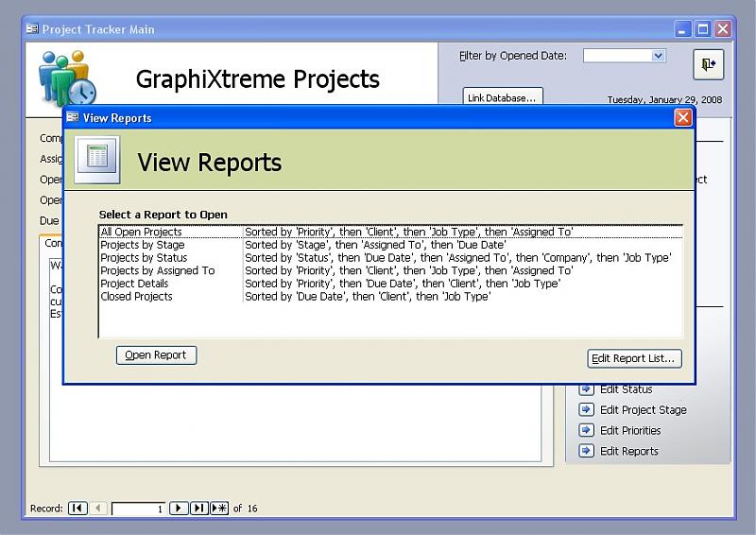Click the Project Details sort description
The image size is (756, 535).
[x=403, y=284]
